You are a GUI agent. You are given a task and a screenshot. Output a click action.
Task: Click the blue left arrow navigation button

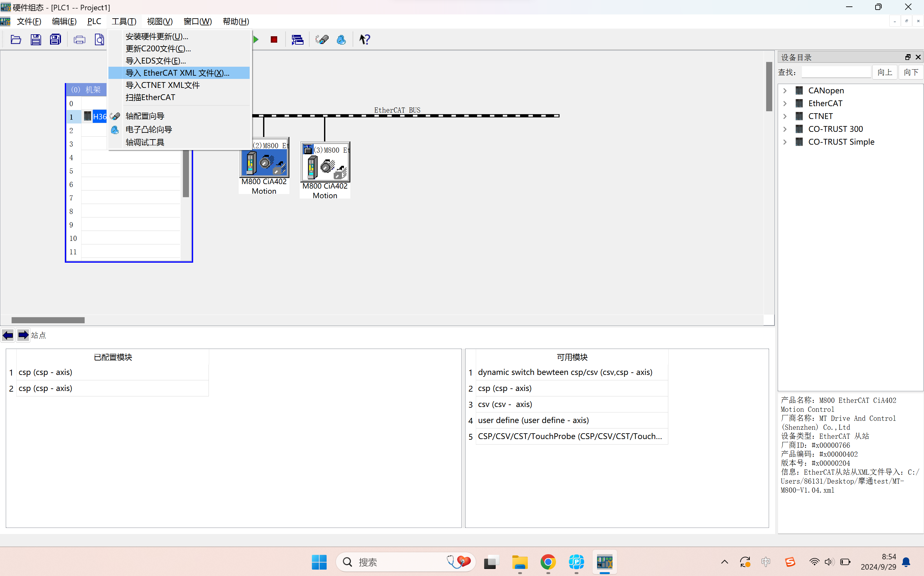[8, 335]
